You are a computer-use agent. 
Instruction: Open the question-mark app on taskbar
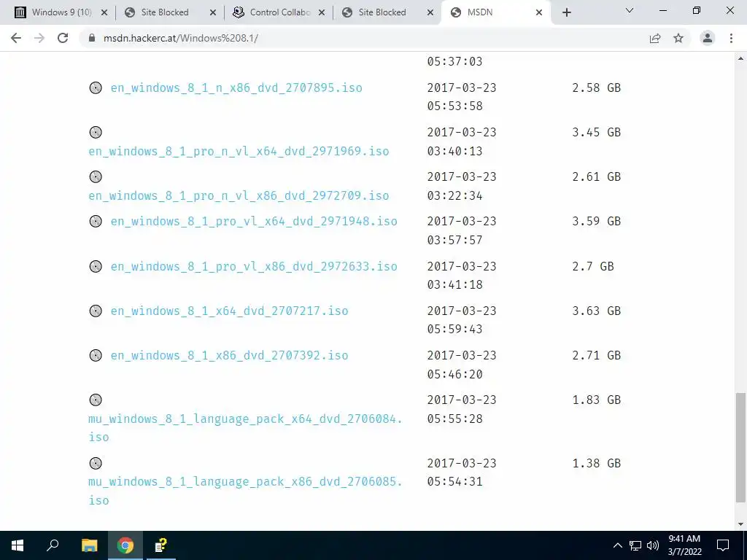pos(161,545)
